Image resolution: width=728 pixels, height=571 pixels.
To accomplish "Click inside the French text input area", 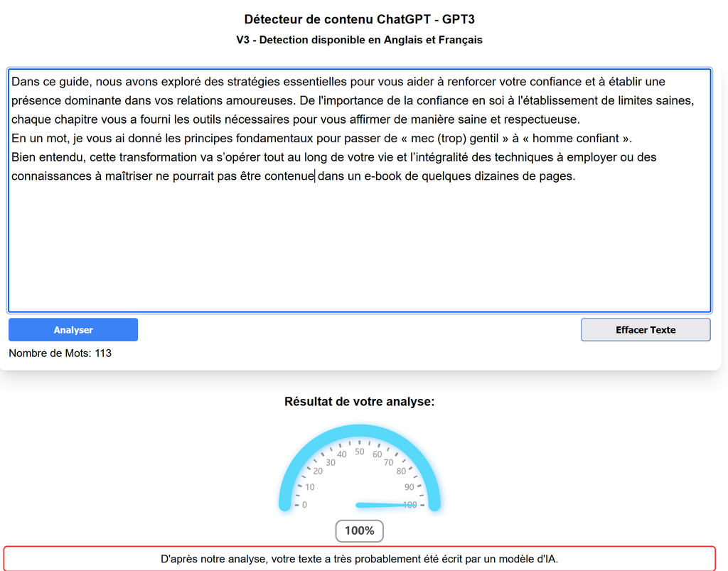I will [359, 191].
